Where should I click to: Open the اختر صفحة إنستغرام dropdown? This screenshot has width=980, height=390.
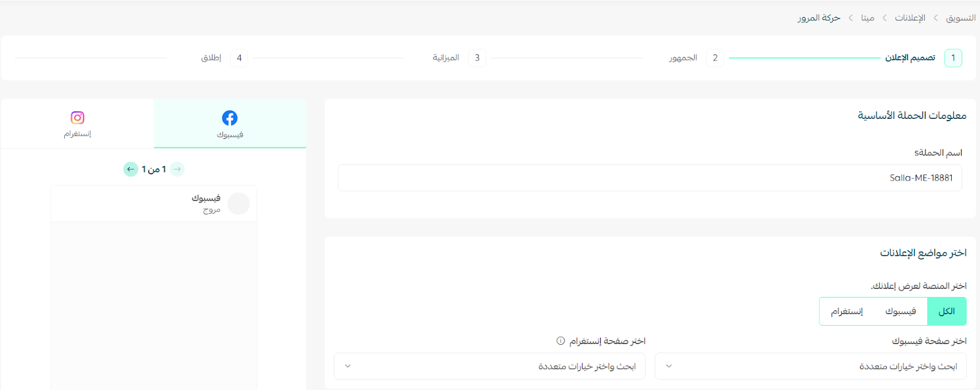(489, 366)
